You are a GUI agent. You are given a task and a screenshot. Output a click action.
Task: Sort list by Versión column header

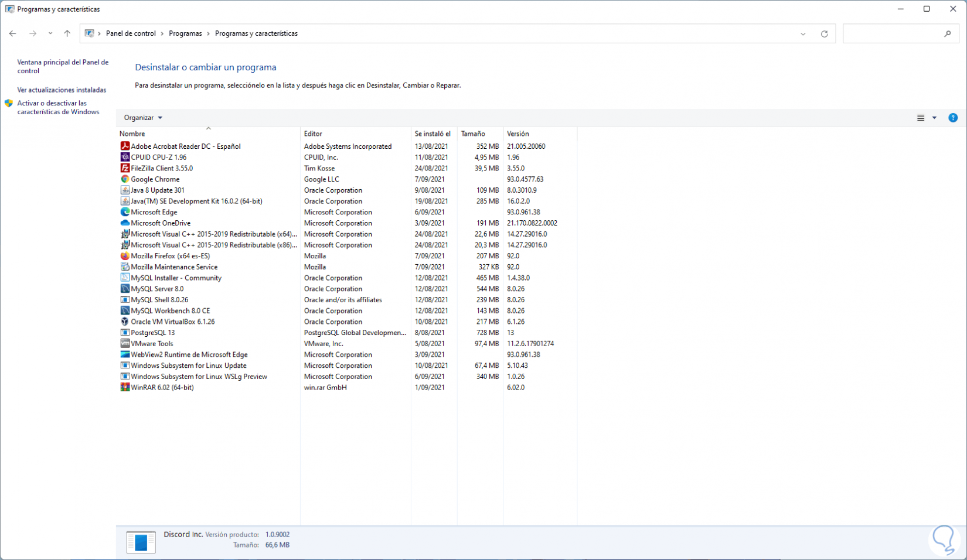point(540,134)
